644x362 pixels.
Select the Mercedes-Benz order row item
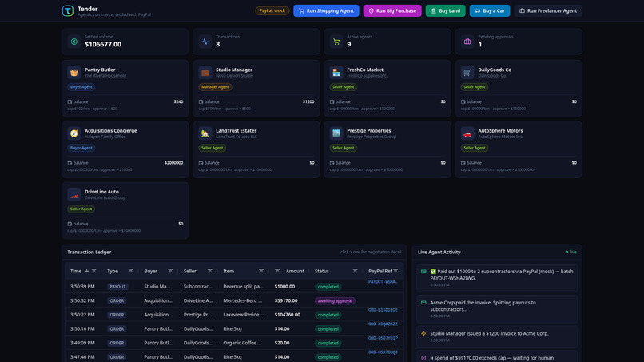pyautogui.click(x=243, y=300)
